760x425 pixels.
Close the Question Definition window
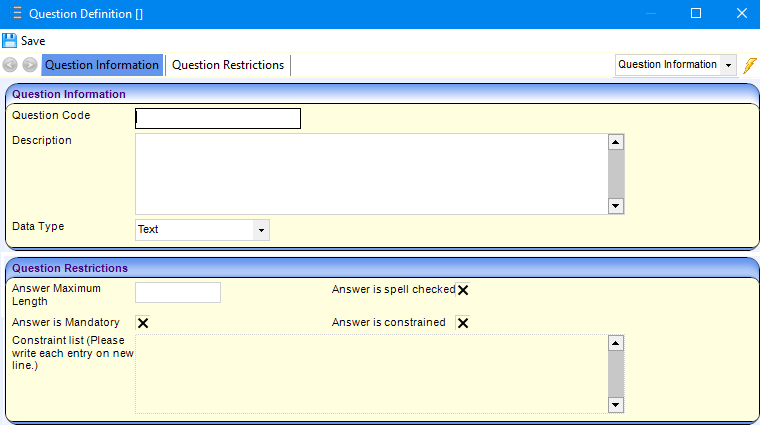click(x=741, y=13)
